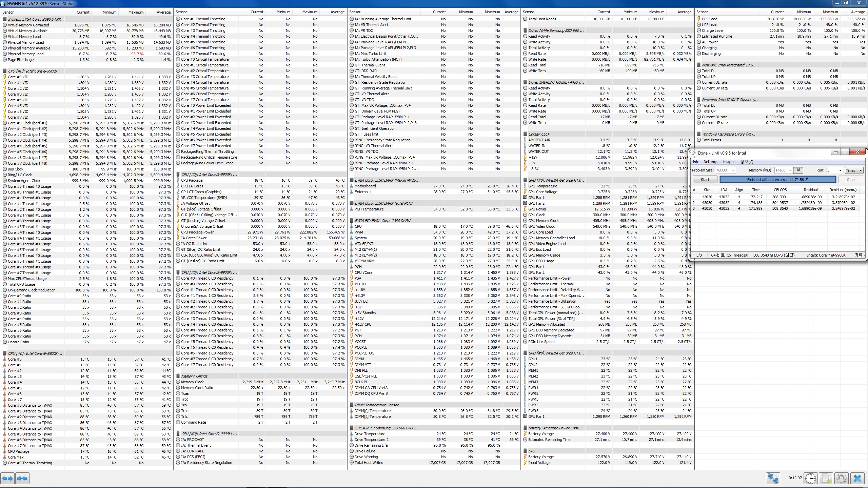Image resolution: width=868 pixels, height=488 pixels.
Task: Open the Memory (MiB) dropdown in LinX
Action: tap(790, 170)
